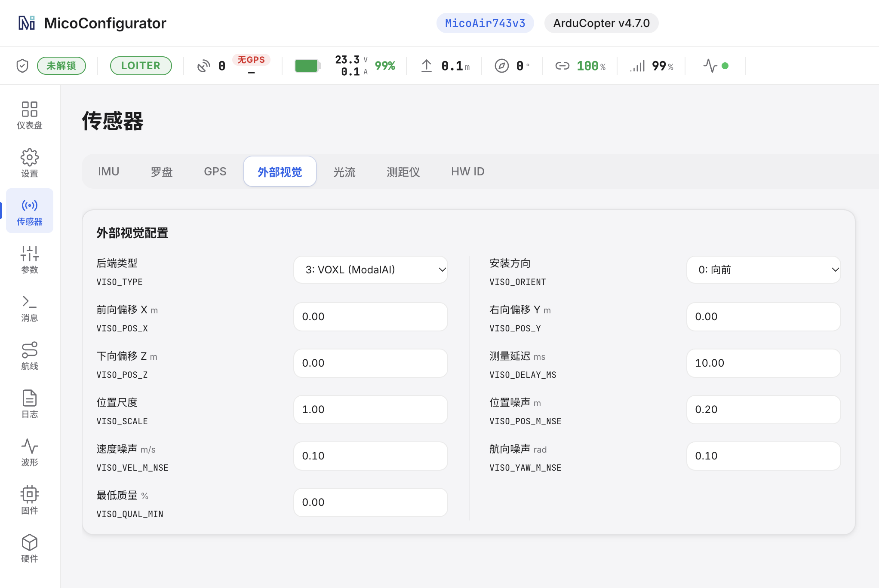Switch to the 光流 tab
The height and width of the screenshot is (588, 879).
[x=344, y=171]
